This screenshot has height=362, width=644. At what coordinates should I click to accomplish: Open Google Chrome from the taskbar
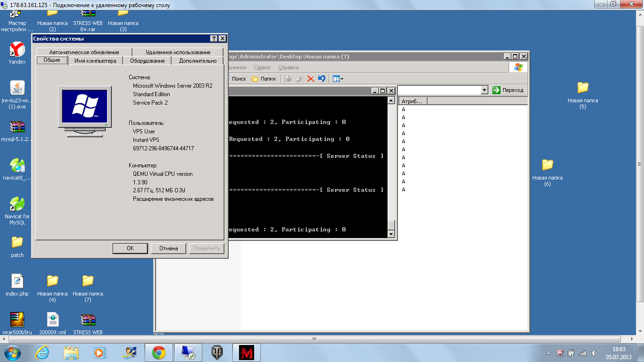(158, 352)
